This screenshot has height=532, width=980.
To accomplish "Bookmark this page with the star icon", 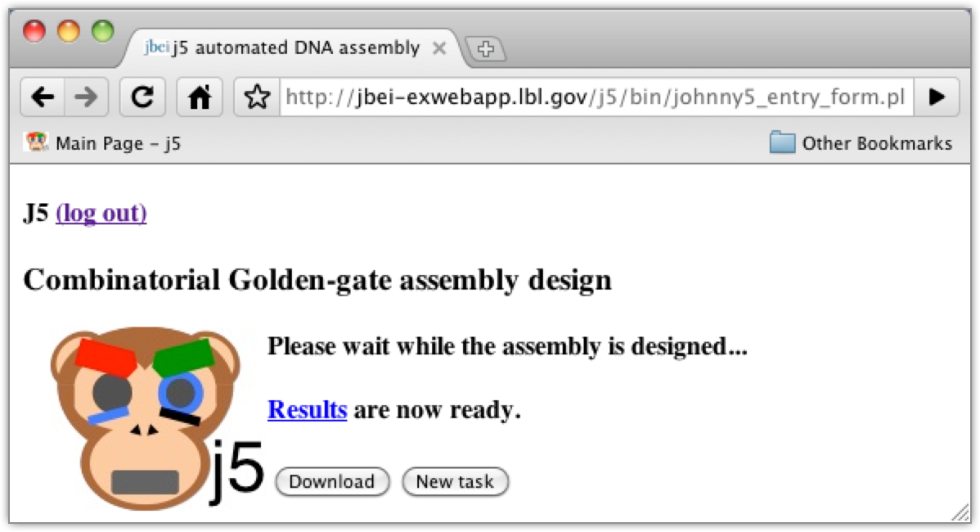I will (x=257, y=97).
